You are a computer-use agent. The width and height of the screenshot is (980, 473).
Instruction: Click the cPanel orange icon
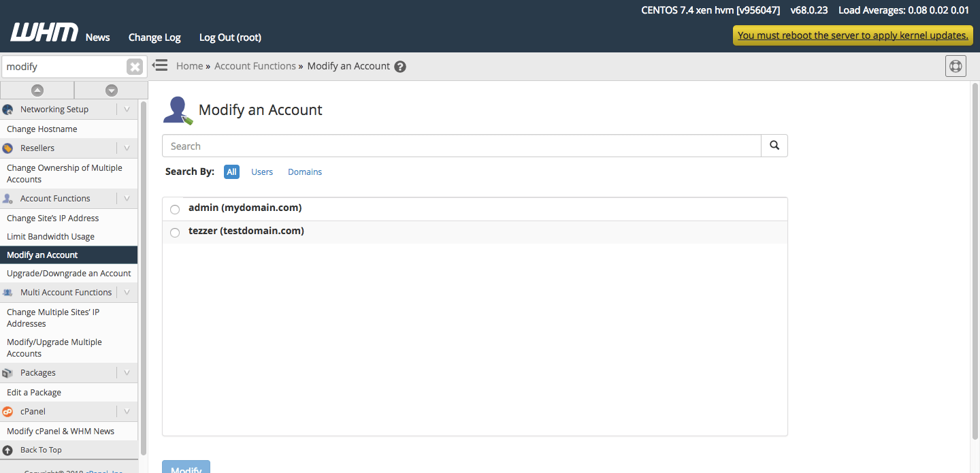pos(7,412)
